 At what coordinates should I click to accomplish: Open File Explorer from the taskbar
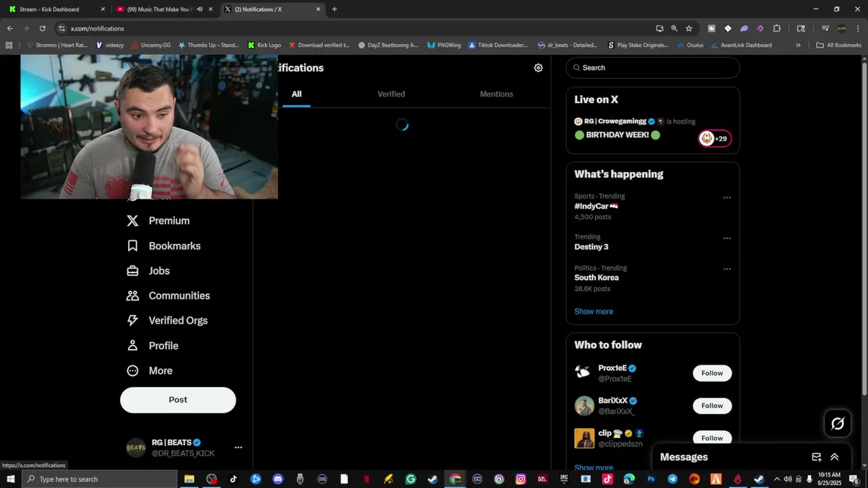pyautogui.click(x=189, y=479)
